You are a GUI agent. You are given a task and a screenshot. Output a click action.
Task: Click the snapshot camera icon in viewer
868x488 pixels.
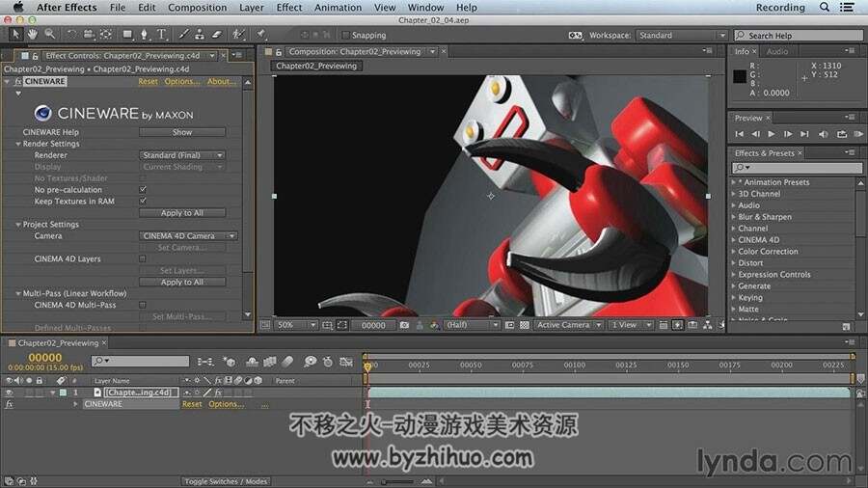[404, 325]
